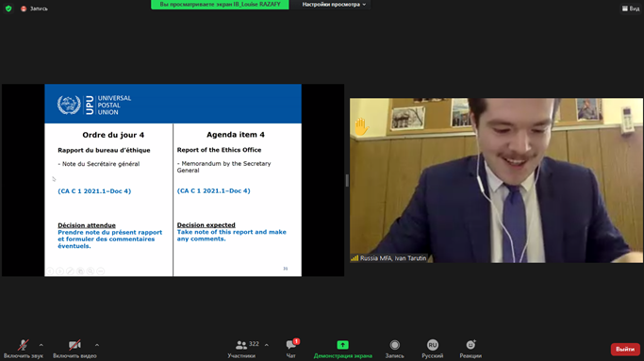The image size is (644, 361).
Task: Click Ivan Tarutin's video tile
Action: 496,180
